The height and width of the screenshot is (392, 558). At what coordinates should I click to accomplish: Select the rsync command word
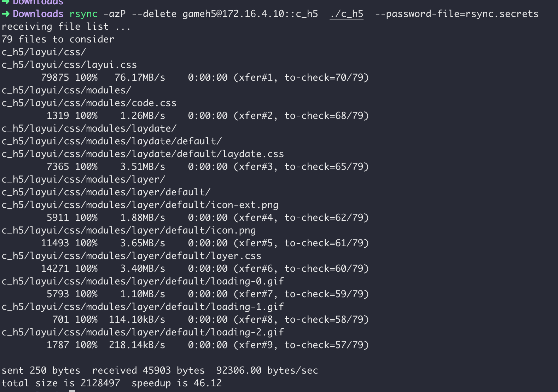pyautogui.click(x=83, y=14)
